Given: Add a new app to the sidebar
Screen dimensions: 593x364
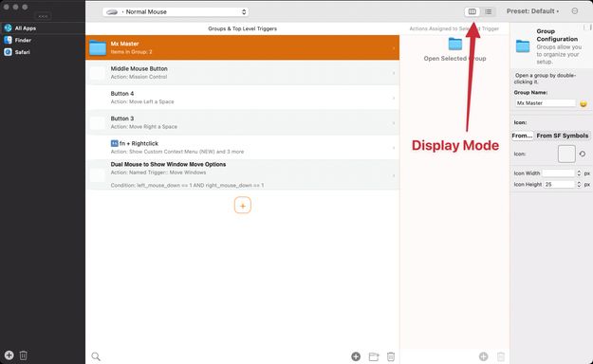Looking at the screenshot, I should pos(9,355).
